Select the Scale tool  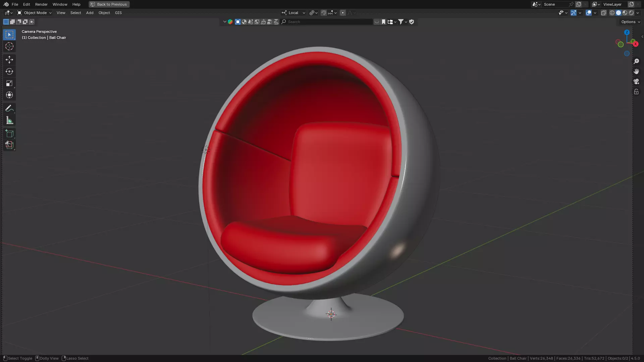(x=9, y=83)
